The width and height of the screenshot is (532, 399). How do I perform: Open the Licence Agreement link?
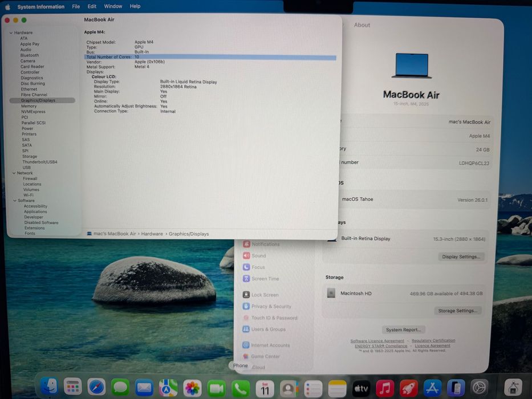pyautogui.click(x=433, y=345)
